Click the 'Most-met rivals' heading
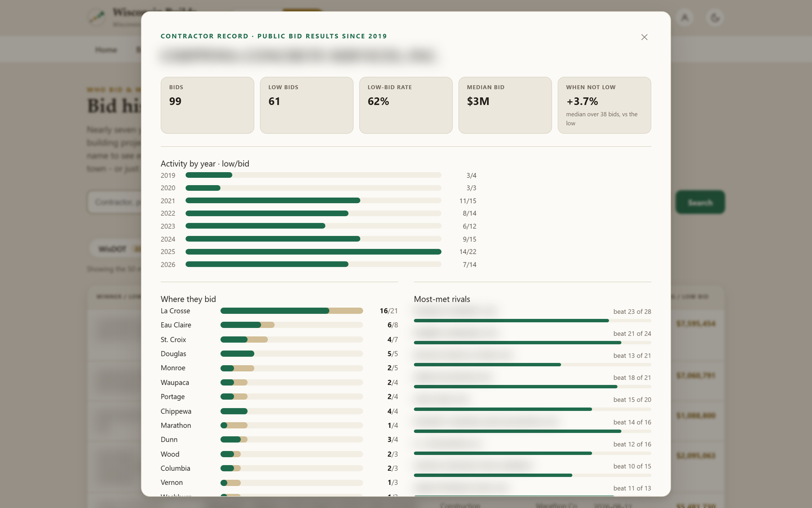 (x=442, y=299)
